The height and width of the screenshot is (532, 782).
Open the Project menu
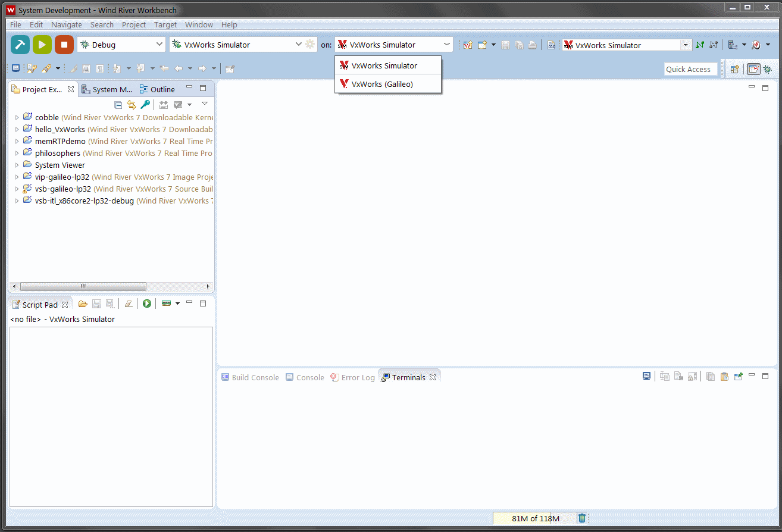pyautogui.click(x=134, y=24)
